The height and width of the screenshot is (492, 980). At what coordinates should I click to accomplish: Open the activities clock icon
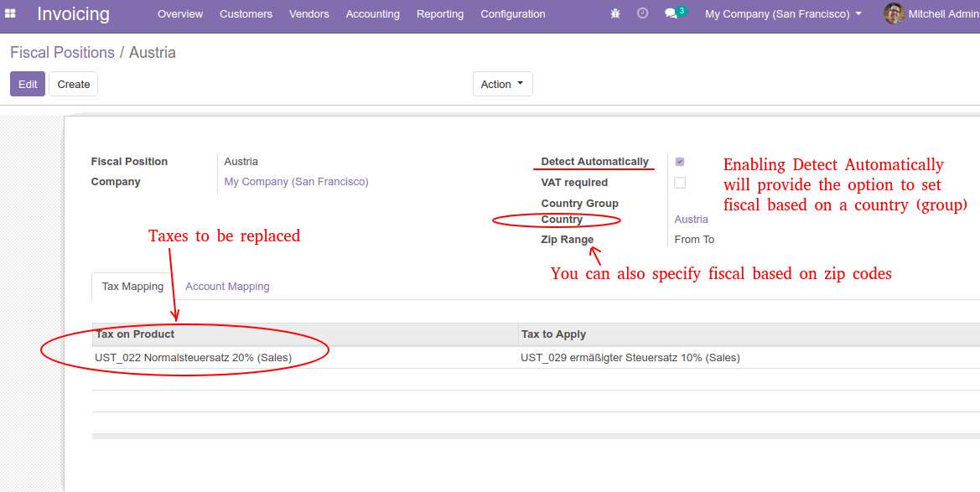642,13
